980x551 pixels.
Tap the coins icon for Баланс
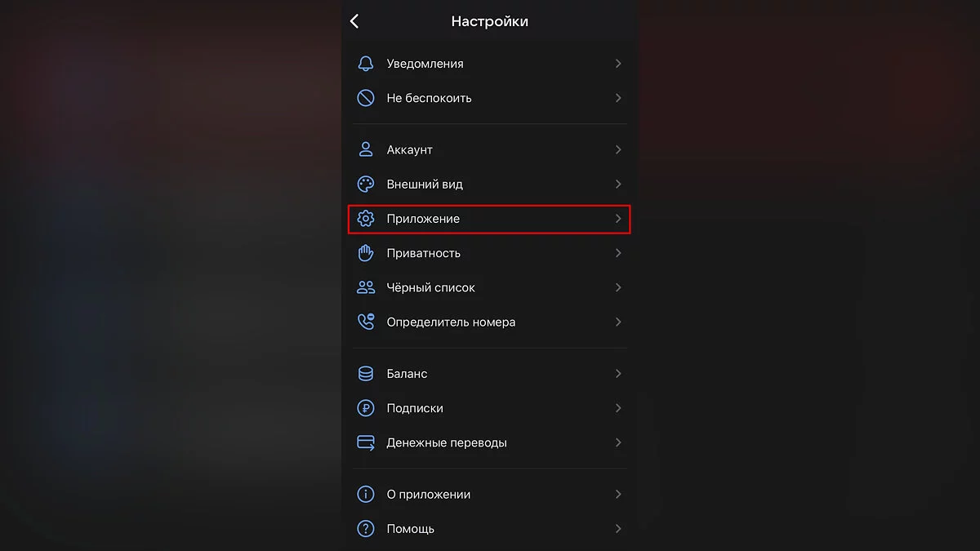(366, 374)
